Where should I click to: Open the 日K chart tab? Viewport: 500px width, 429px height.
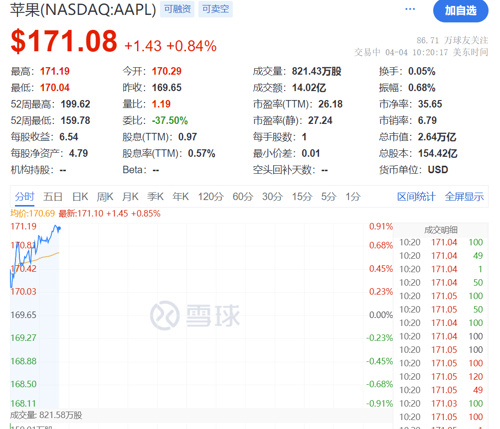click(80, 197)
